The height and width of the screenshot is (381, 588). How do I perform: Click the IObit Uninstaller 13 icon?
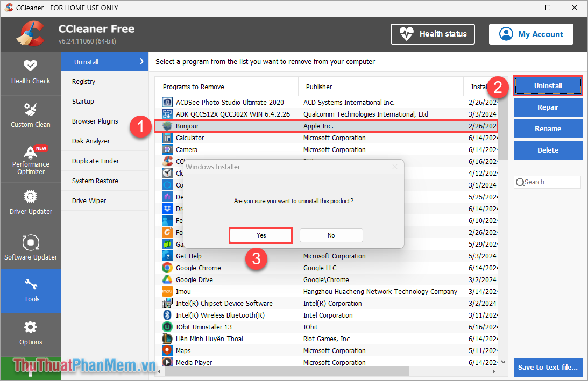pos(167,327)
